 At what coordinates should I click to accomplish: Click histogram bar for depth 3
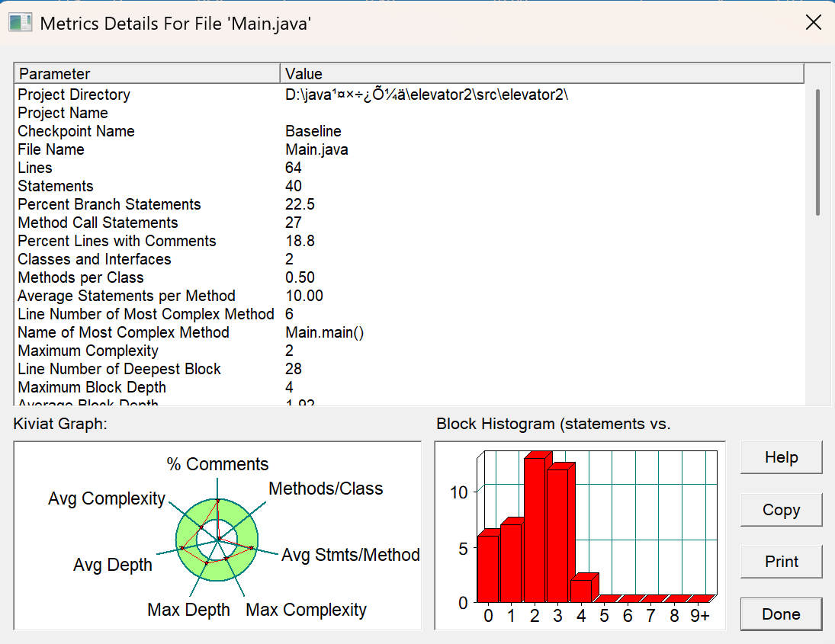pyautogui.click(x=557, y=536)
